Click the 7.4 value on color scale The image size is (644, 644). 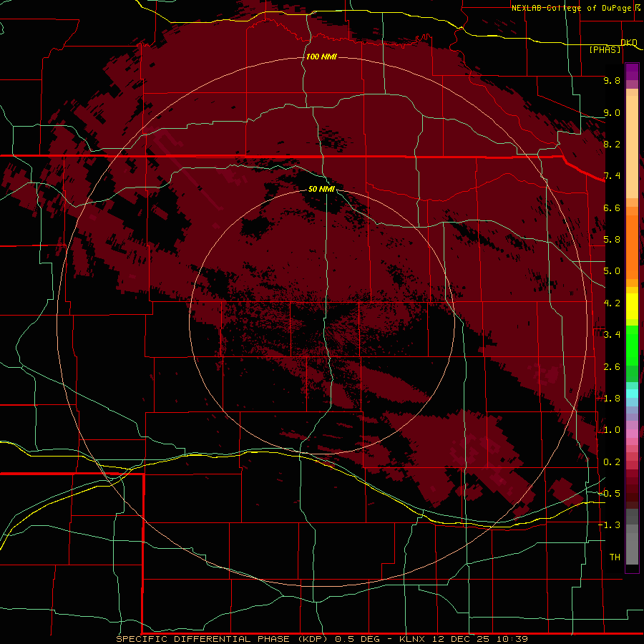point(612,176)
